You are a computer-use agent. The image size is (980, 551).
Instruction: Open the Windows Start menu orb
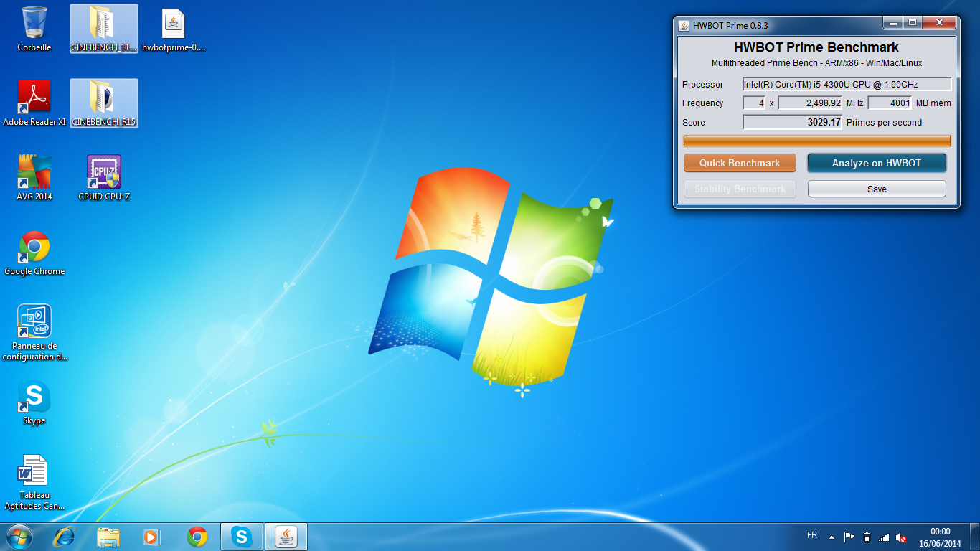click(19, 537)
